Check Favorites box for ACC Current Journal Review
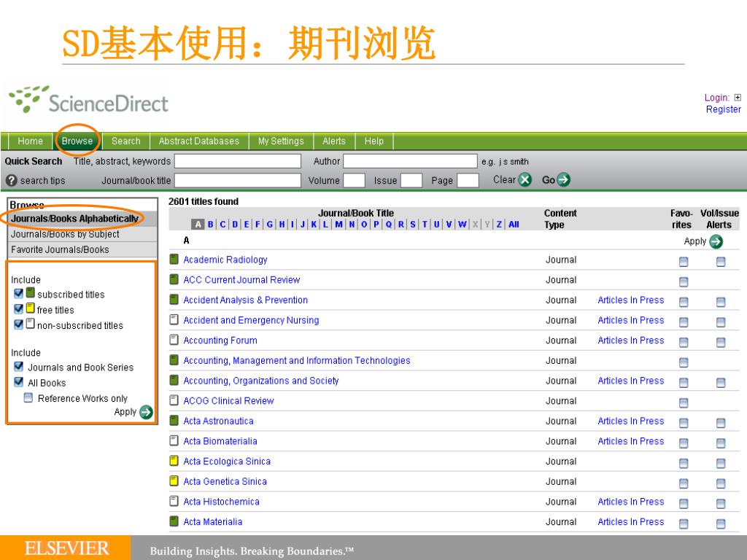The height and width of the screenshot is (560, 747). pyautogui.click(x=683, y=282)
